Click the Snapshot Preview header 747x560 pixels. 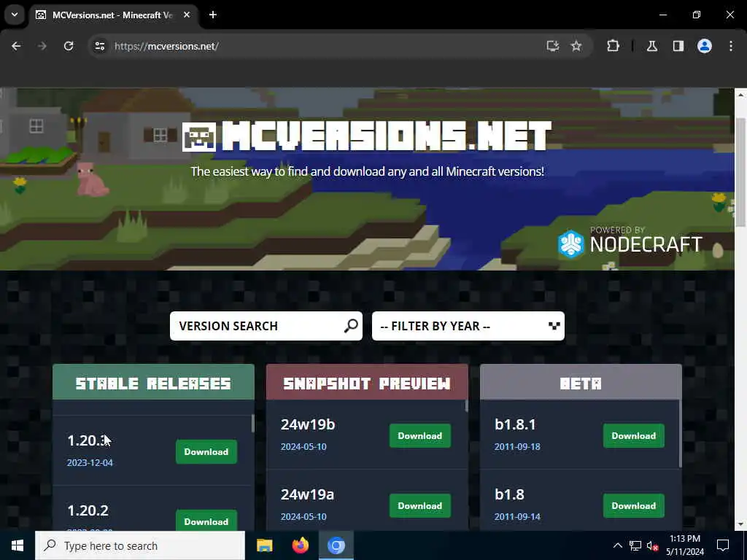pyautogui.click(x=367, y=383)
